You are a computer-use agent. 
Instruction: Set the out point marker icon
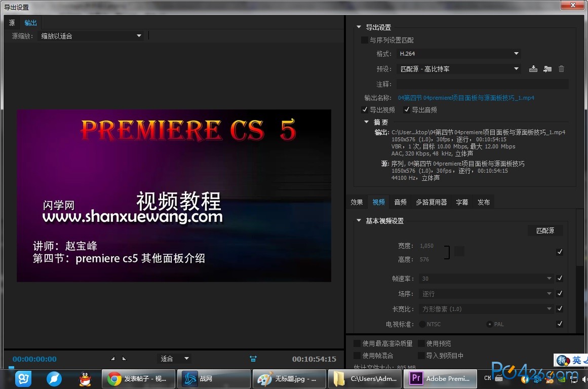124,359
